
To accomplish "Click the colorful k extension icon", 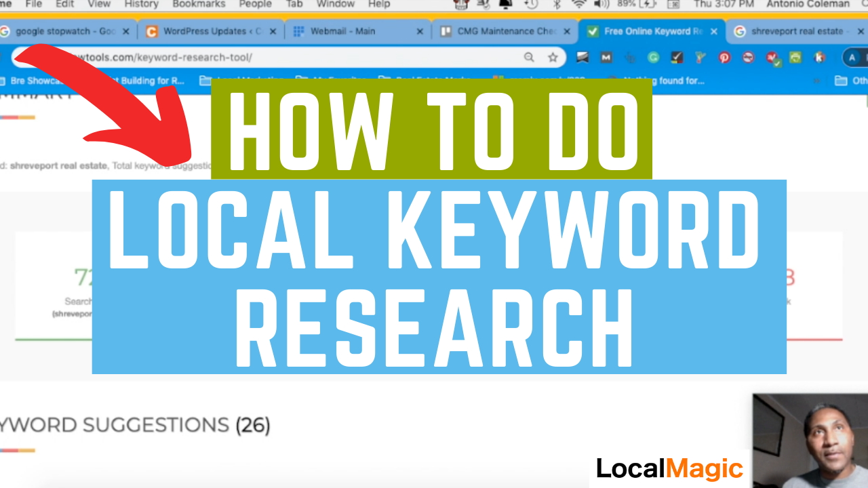I will [x=818, y=58].
